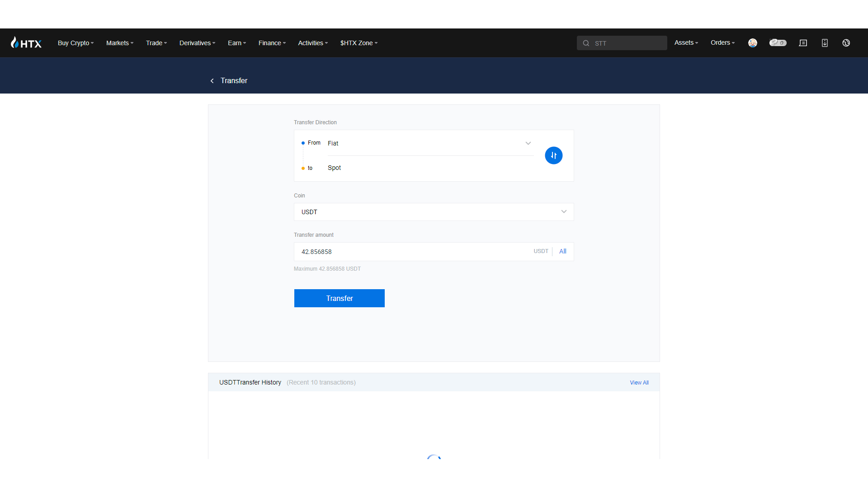868x488 pixels.
Task: Toggle the dark/light mode switch
Action: pos(777,42)
